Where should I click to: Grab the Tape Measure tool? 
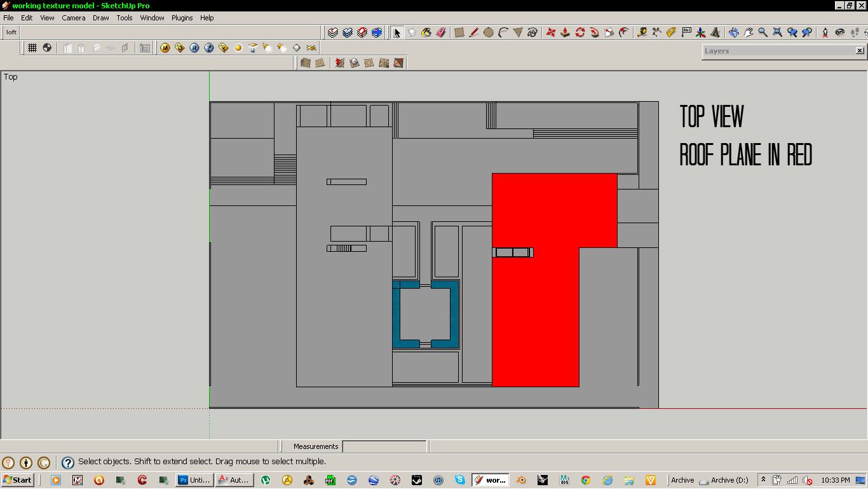(642, 32)
